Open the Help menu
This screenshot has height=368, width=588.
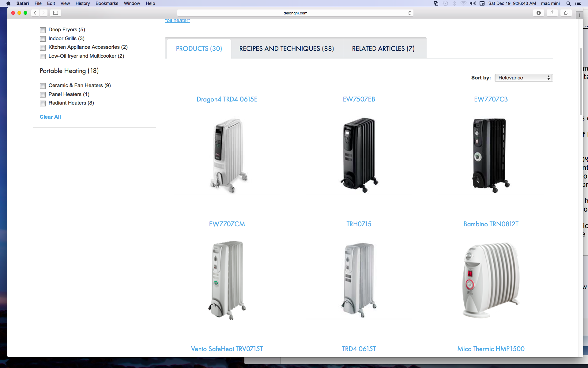150,3
